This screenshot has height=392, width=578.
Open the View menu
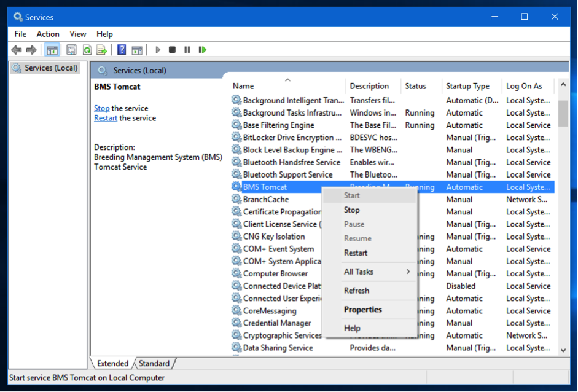[x=78, y=34]
